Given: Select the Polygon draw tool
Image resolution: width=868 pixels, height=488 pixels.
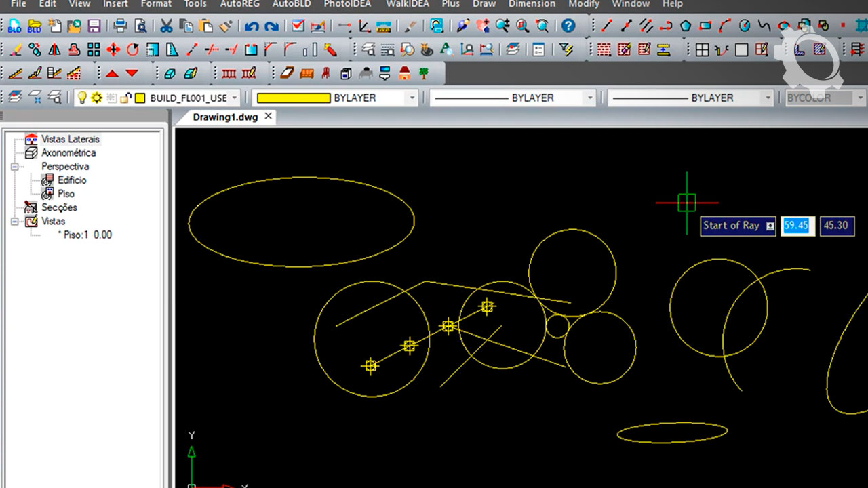Looking at the screenshot, I should coord(686,26).
